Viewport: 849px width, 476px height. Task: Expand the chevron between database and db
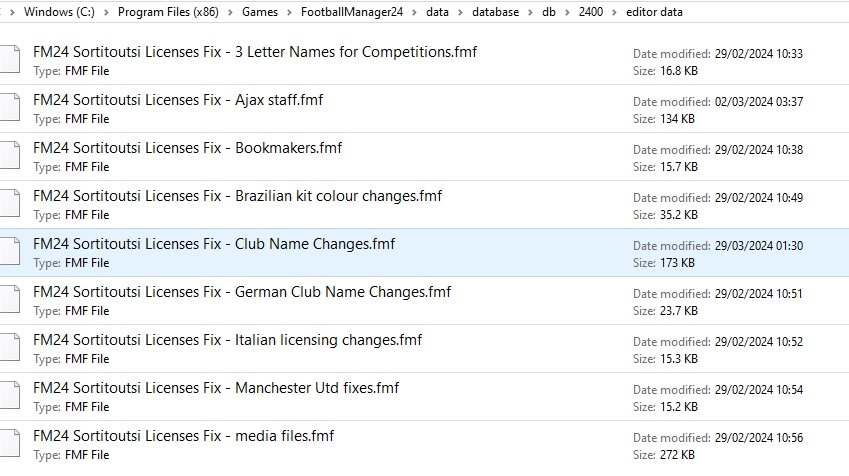click(x=531, y=12)
